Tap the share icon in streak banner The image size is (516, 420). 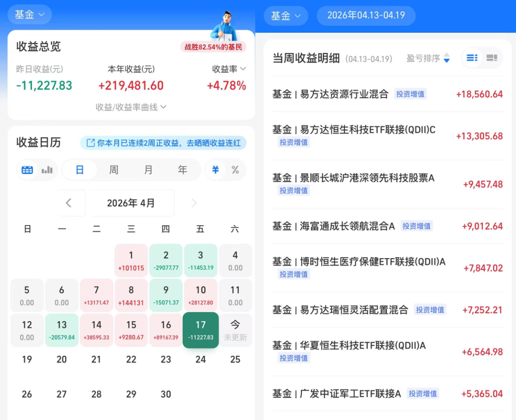90,143
